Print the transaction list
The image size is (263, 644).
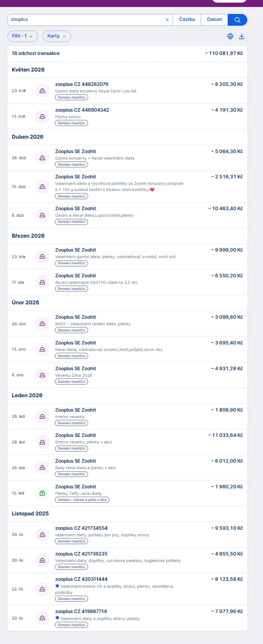click(x=230, y=36)
